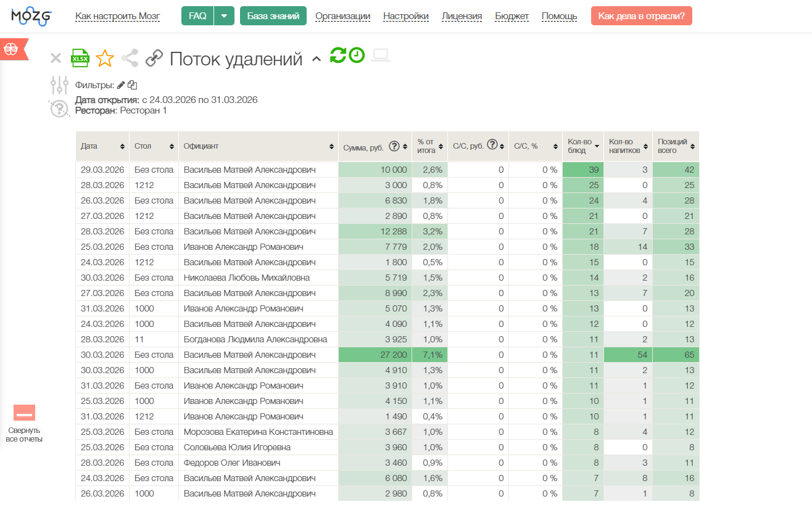Refresh the report with green arrows icon
Image resolution: width=812 pixels, height=507 pixels.
(x=338, y=55)
